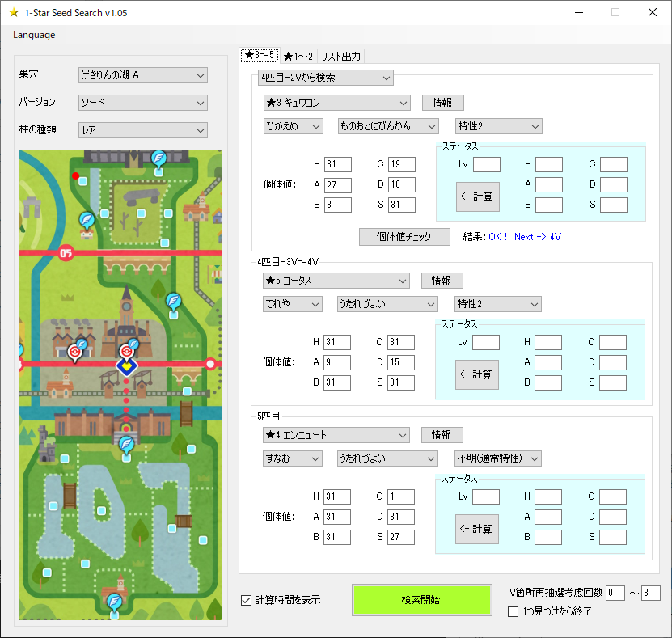Enable the 1つ見つけたら終了 checkbox

(x=513, y=611)
